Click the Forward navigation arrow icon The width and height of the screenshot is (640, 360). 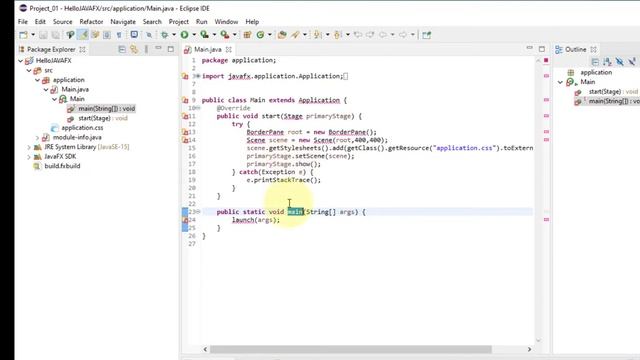pos(402,35)
